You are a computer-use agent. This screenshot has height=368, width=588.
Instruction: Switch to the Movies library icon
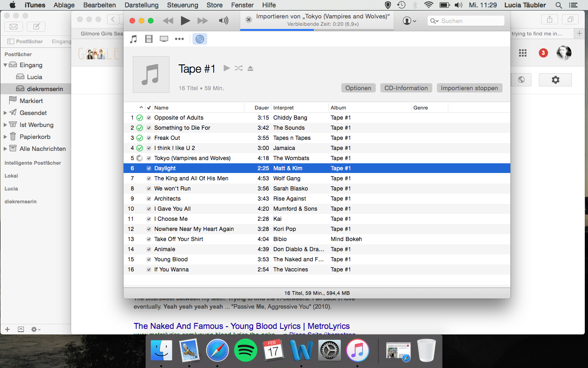tap(148, 39)
